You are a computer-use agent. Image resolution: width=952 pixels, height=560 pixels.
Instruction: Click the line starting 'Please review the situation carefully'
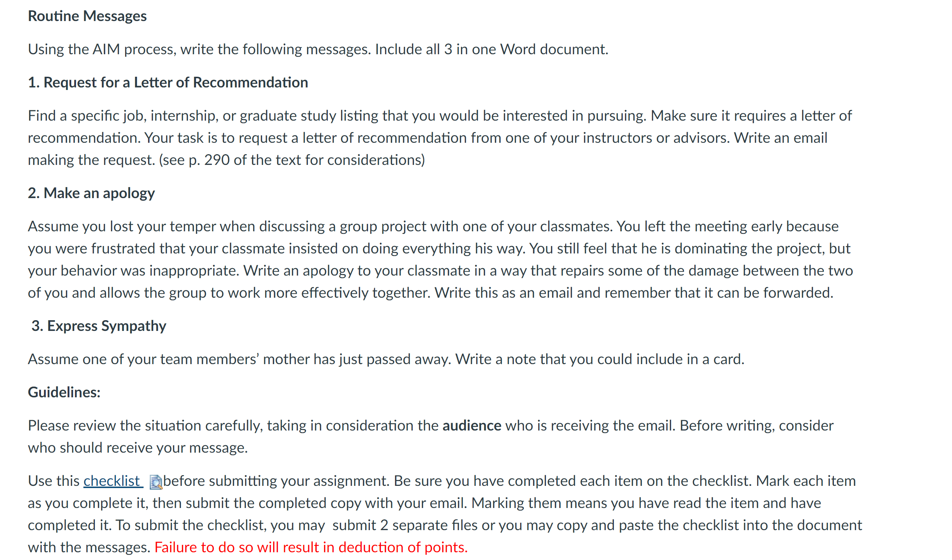click(x=431, y=426)
